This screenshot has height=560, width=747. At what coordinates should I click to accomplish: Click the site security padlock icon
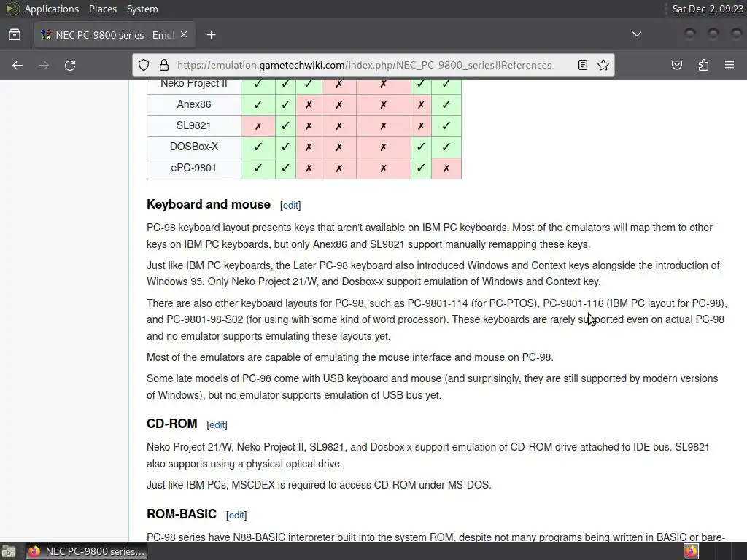click(x=164, y=65)
